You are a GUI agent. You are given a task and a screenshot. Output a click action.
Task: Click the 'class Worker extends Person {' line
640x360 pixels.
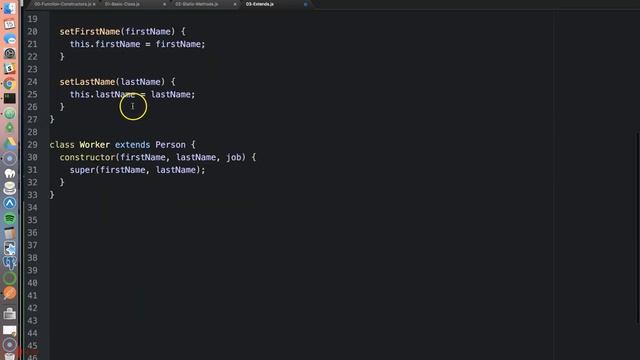(122, 145)
